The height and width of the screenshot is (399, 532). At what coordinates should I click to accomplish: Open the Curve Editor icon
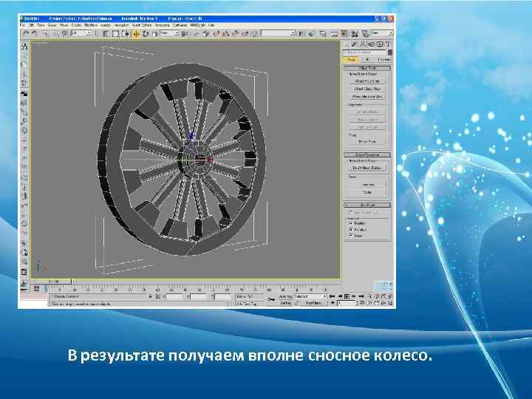(x=334, y=33)
